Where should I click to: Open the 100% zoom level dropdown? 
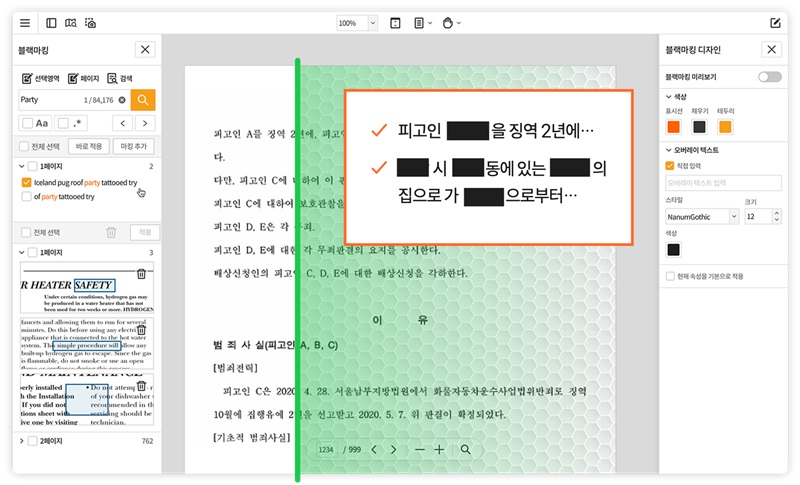click(357, 23)
